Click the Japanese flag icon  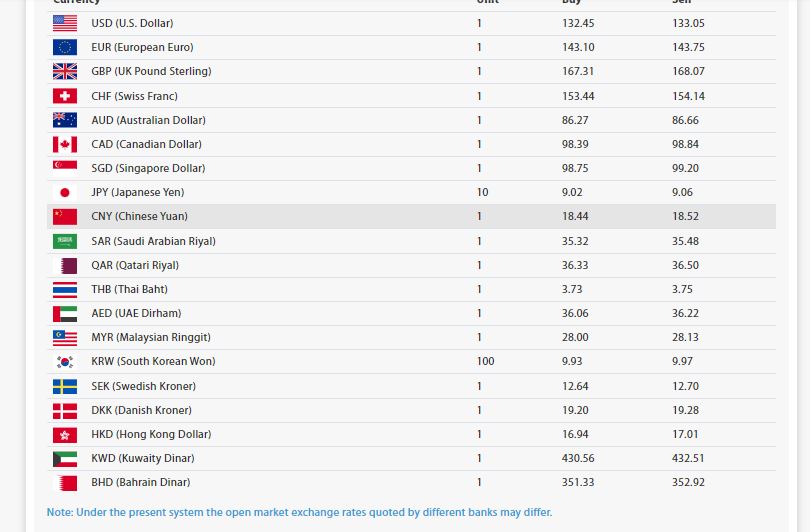[x=64, y=192]
